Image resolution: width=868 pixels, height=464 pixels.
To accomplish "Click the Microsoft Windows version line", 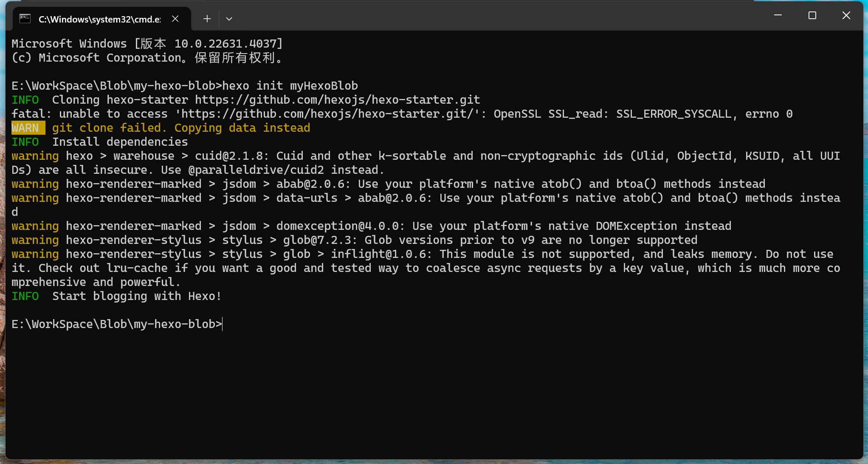I will coord(147,44).
